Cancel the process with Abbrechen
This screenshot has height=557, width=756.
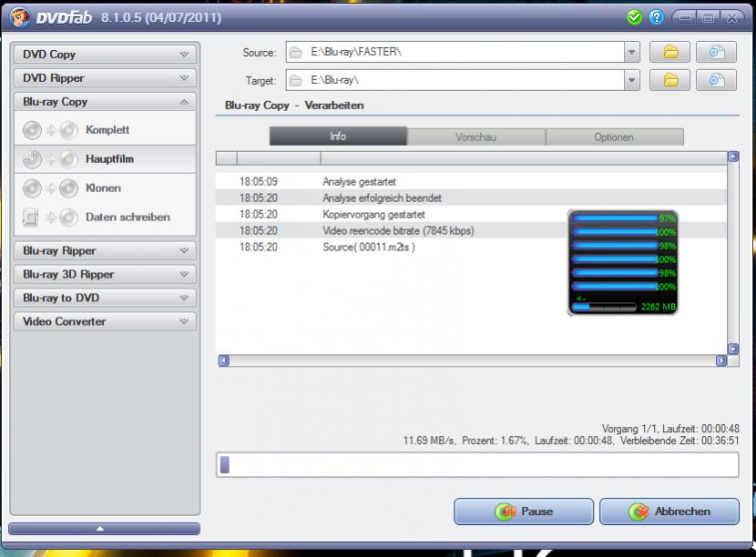[669, 511]
